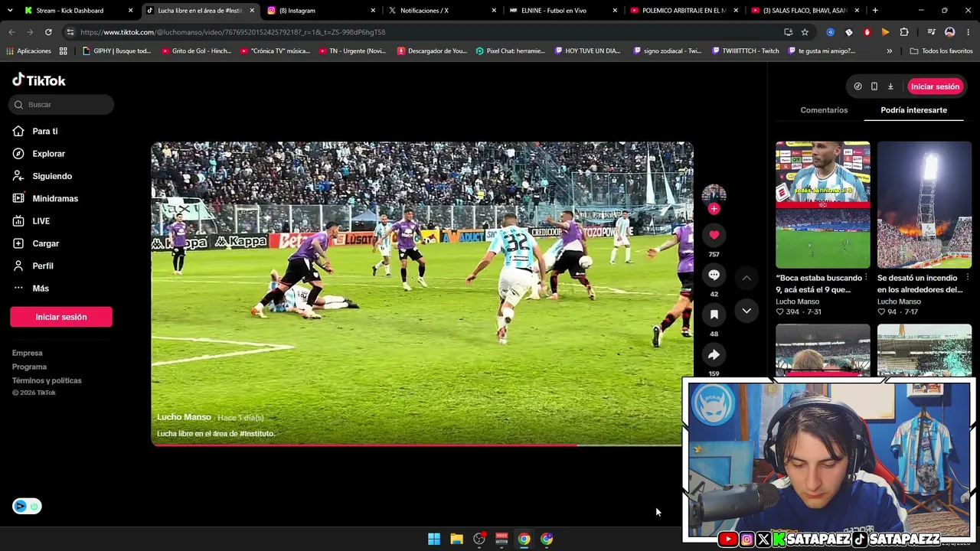Open the Lucho Manso profile avatar
Screen dimensions: 980x551
(714, 194)
